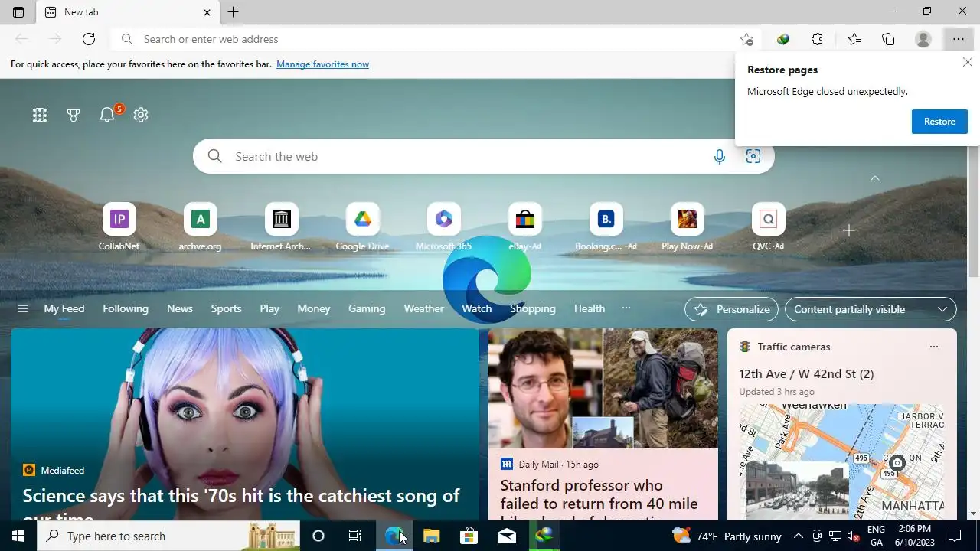Viewport: 980px width, 551px height.
Task: Switch to the Sports tab
Action: (x=226, y=308)
